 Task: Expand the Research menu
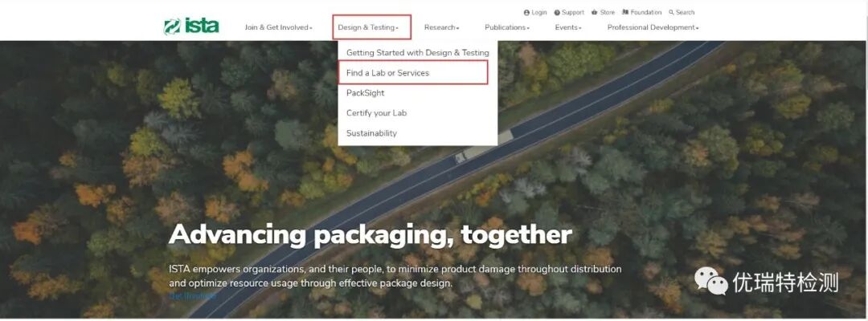[442, 27]
